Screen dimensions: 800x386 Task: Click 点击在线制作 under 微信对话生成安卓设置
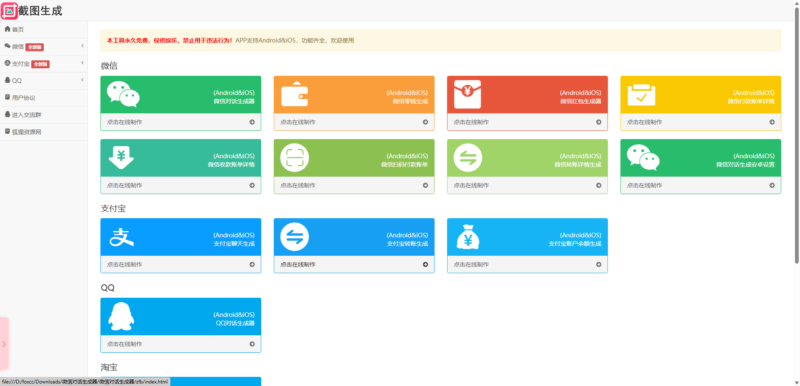tap(645, 186)
